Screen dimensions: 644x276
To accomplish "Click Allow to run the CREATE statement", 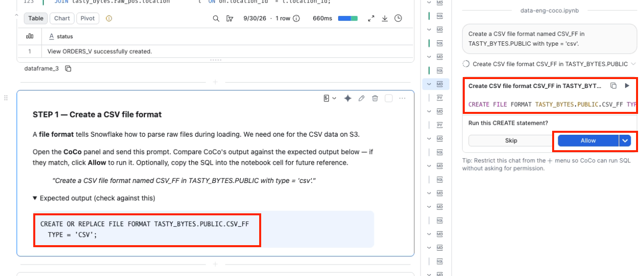I will tap(588, 141).
